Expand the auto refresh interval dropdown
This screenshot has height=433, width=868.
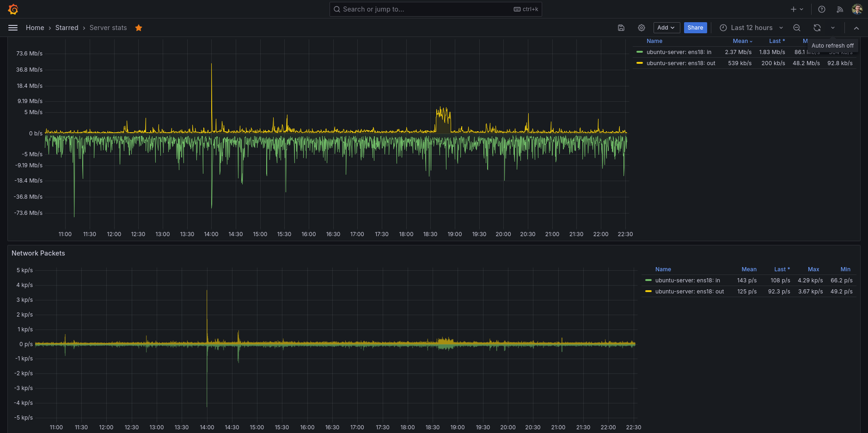pos(833,28)
